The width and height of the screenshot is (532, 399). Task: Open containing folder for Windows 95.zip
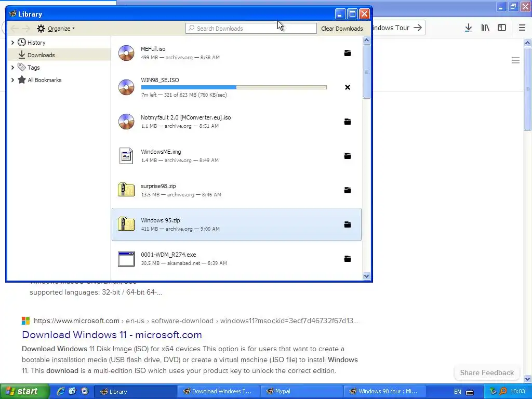click(x=348, y=224)
